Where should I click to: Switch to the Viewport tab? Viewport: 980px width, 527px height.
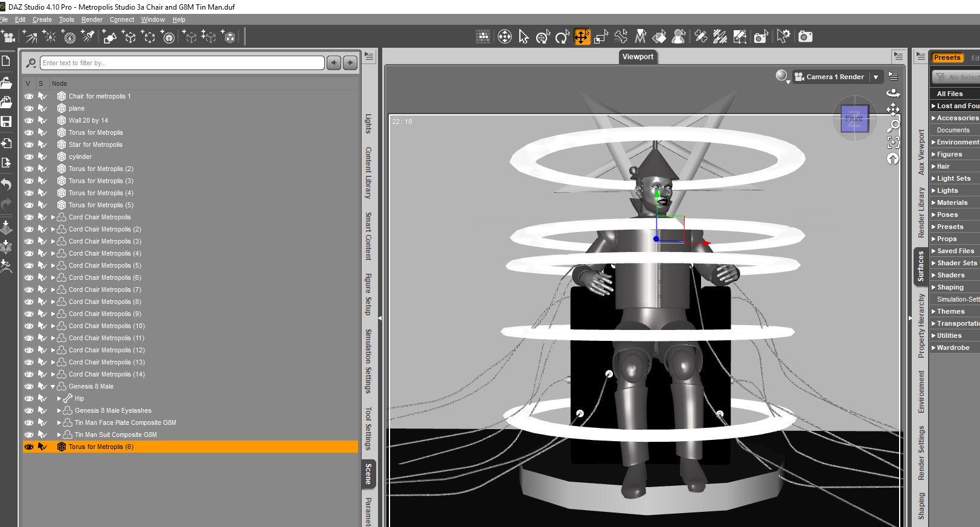638,57
